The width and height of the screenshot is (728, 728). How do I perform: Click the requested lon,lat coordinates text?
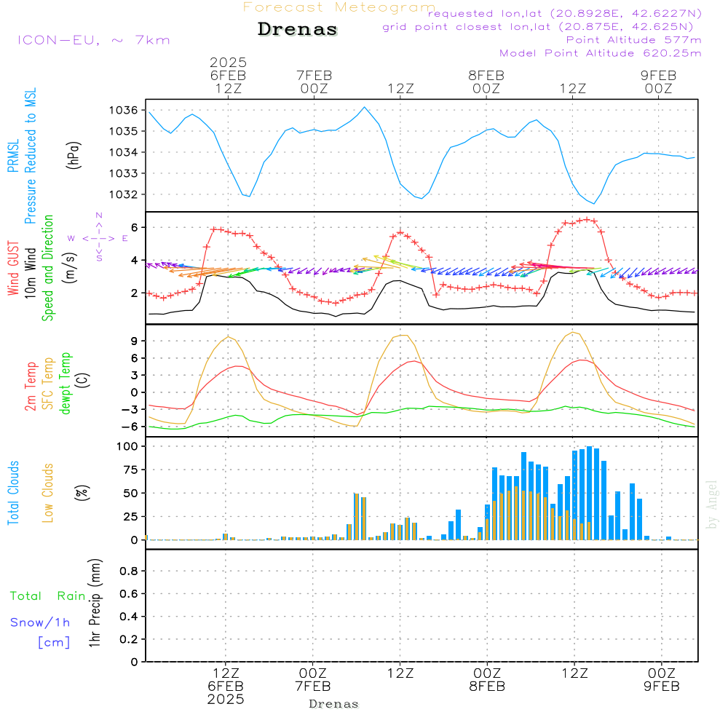point(564,14)
